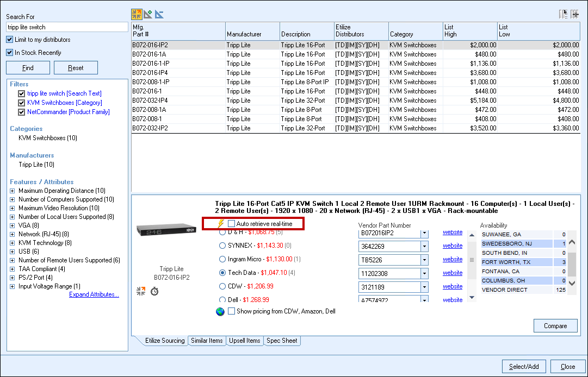Click distributor list scroll-down arrow

pyautogui.click(x=472, y=297)
